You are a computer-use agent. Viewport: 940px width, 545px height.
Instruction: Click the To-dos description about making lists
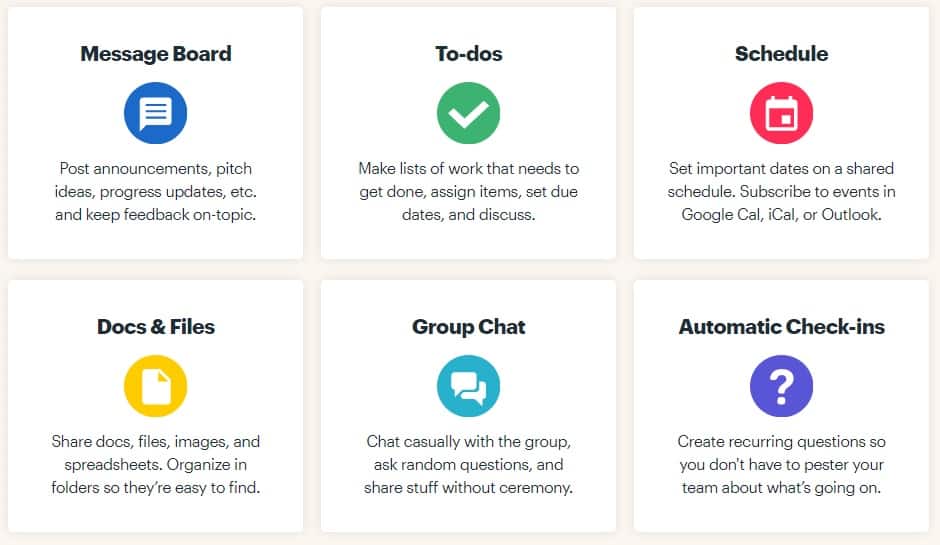click(x=469, y=192)
